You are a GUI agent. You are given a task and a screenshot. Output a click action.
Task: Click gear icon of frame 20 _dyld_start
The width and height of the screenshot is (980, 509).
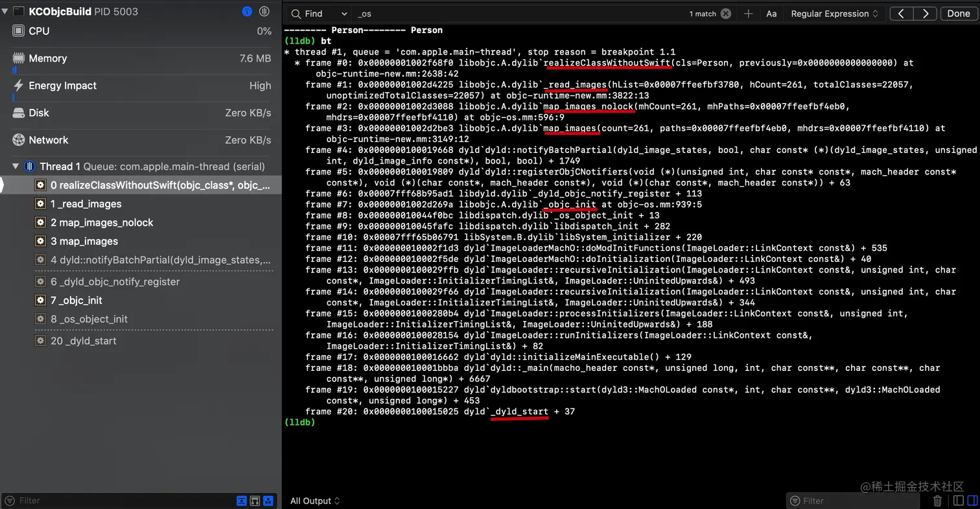tap(40, 340)
